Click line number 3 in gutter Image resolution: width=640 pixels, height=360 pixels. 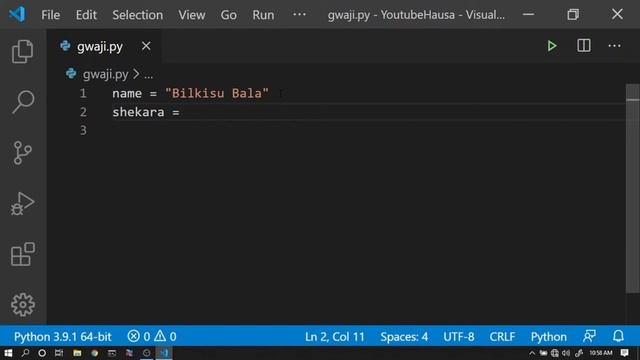click(83, 130)
